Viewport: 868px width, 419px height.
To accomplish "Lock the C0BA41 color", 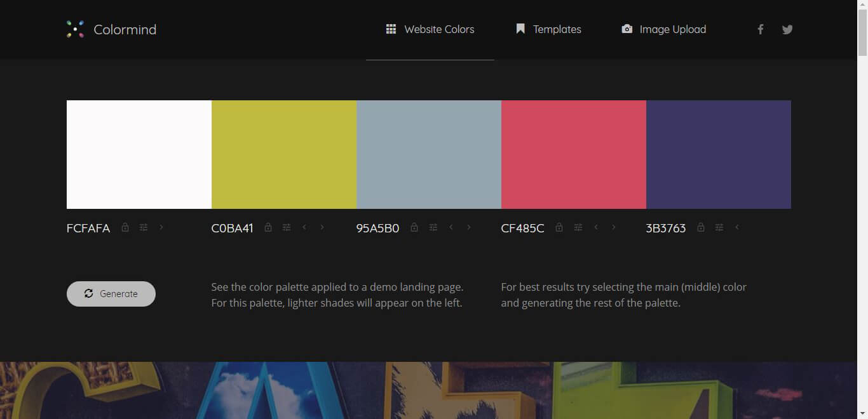I will (x=268, y=227).
